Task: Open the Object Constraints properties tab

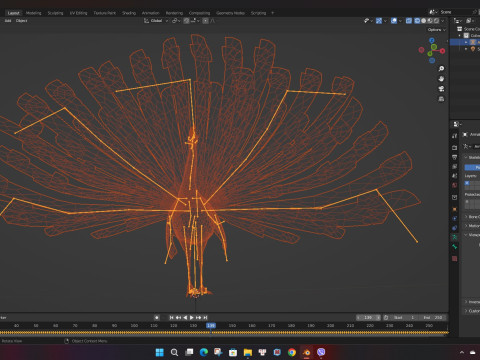Action: pos(455,228)
